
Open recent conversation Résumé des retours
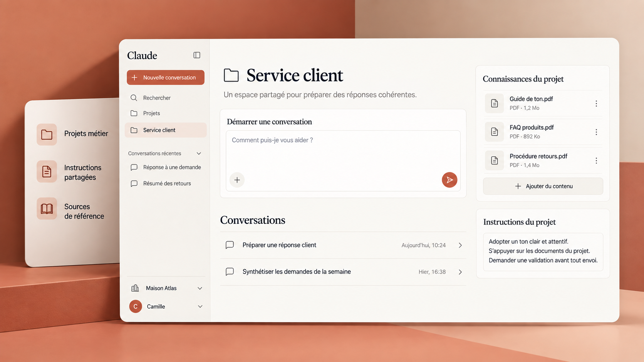pyautogui.click(x=166, y=184)
